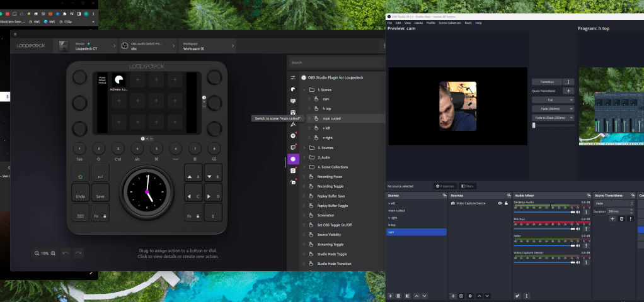This screenshot has width=644, height=302.
Task: Select the Twitch icon in plugin sidebar
Action: [293, 147]
